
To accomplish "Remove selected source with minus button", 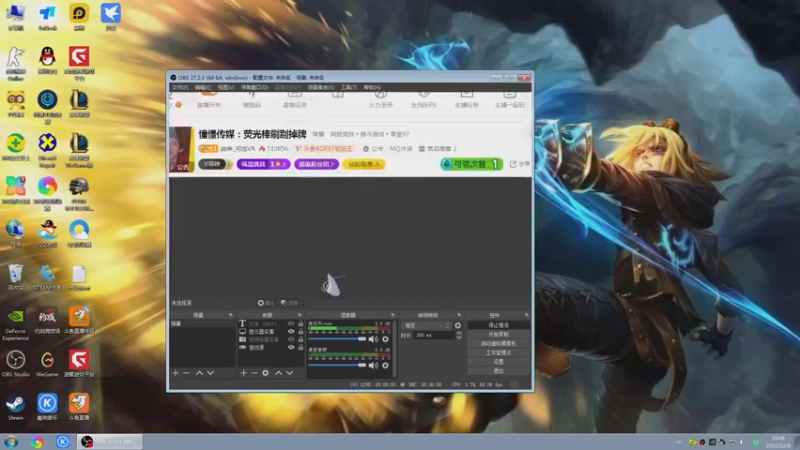I will click(254, 373).
